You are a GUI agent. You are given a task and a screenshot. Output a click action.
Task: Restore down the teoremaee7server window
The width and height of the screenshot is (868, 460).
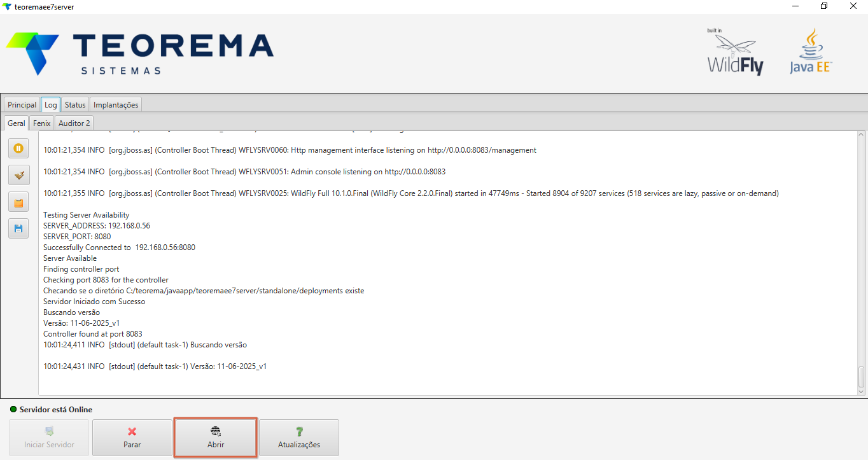[824, 6]
